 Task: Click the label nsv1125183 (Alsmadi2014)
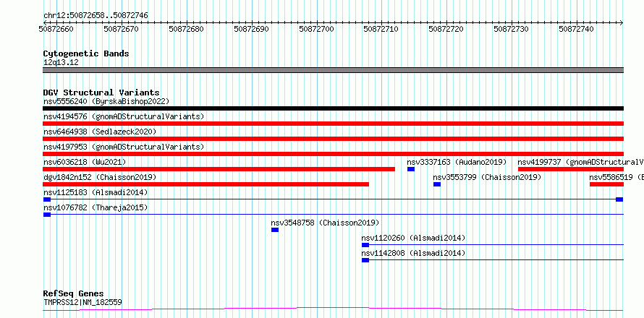pos(96,192)
